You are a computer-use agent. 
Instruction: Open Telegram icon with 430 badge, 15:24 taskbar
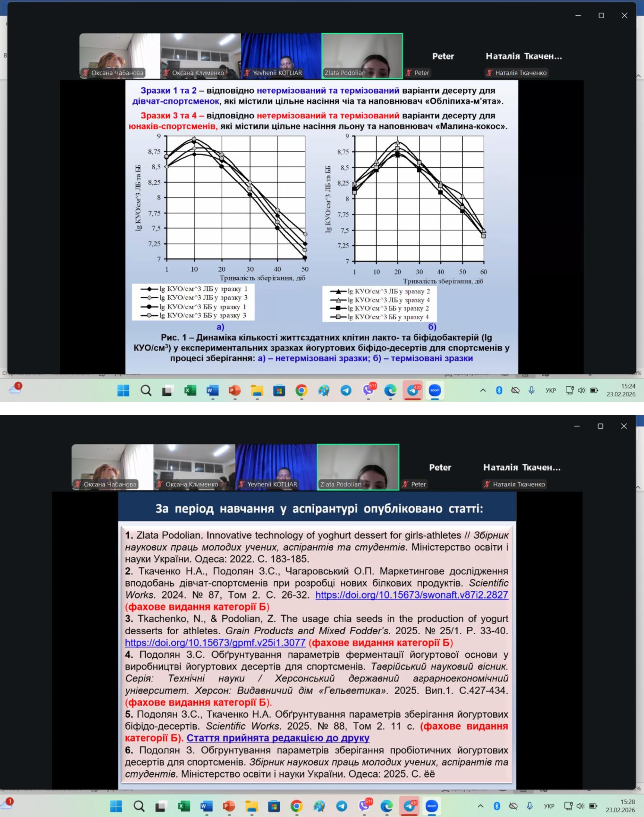tap(412, 391)
